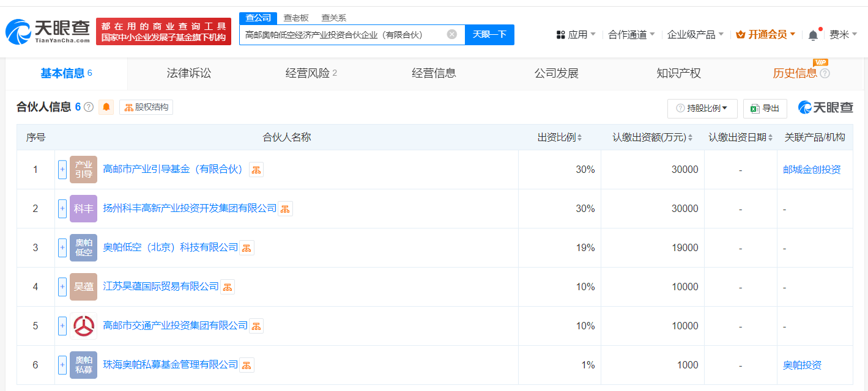Click 科丰 logo thumbnail
The height and width of the screenshot is (391, 868).
[83, 208]
